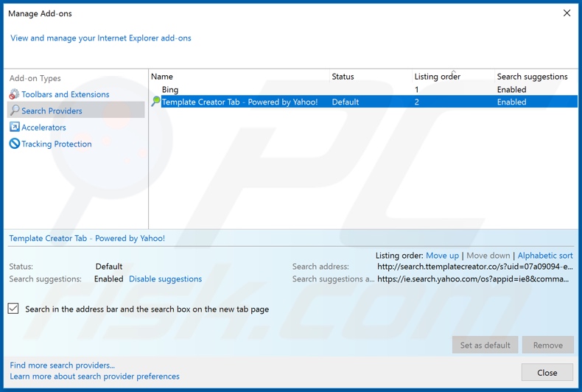The height and width of the screenshot is (392, 582).
Task: Open Accelerators add-on type
Action: (43, 127)
